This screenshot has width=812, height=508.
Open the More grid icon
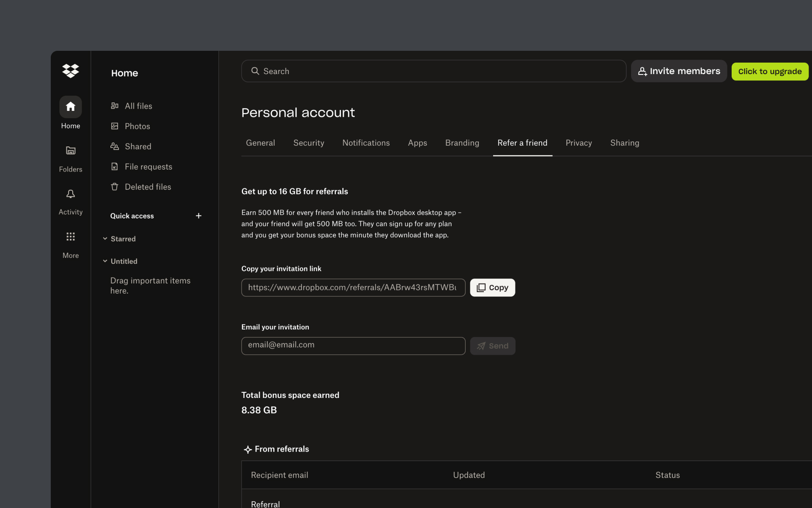point(70,237)
